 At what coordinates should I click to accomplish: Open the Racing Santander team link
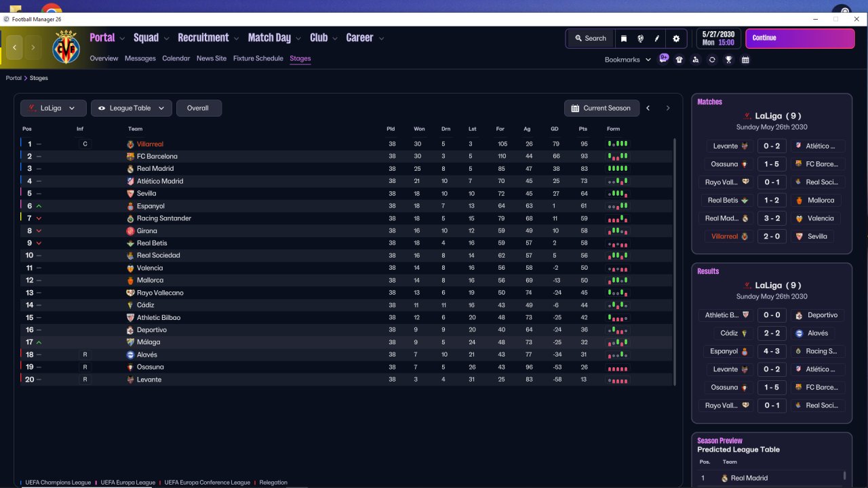coord(164,218)
